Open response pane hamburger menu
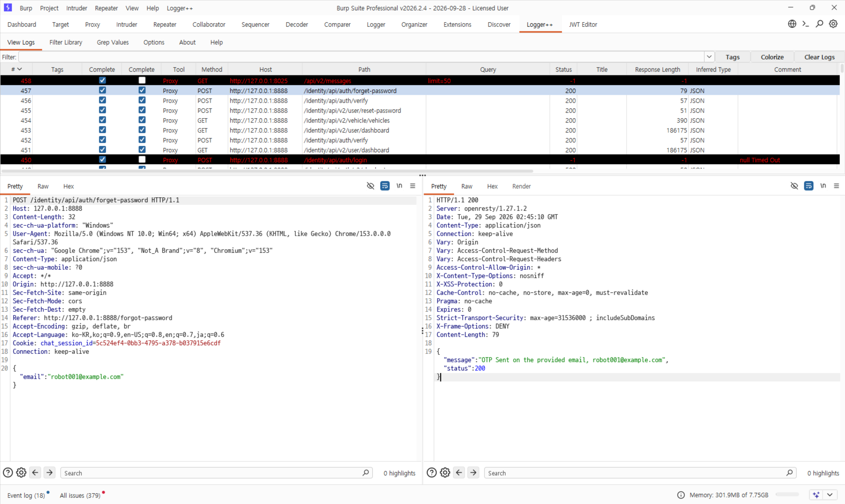The width and height of the screenshot is (845, 504). [836, 186]
